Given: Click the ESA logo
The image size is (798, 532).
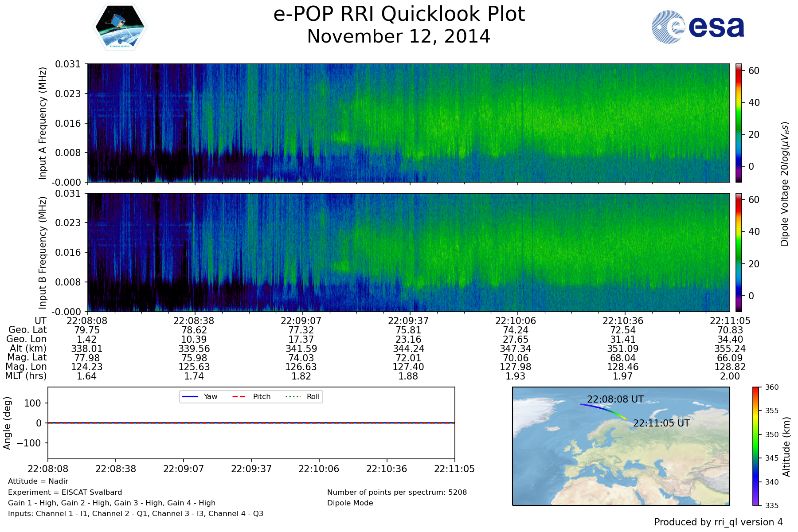Looking at the screenshot, I should [698, 27].
